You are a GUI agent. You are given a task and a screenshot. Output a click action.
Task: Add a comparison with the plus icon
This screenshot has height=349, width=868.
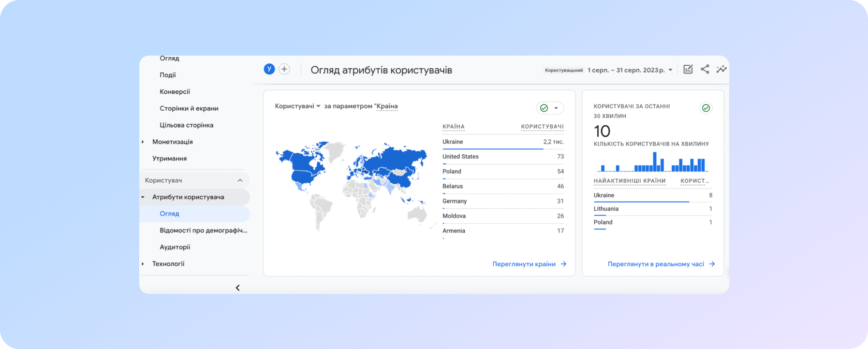click(284, 69)
